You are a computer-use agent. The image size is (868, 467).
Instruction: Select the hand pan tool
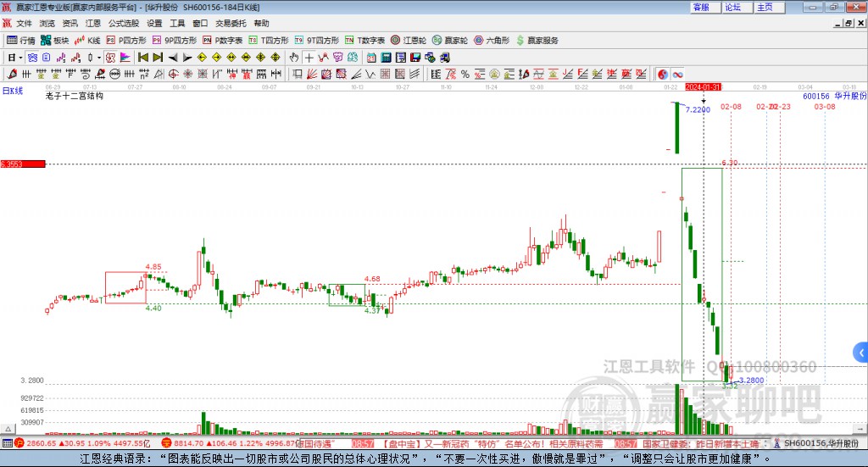pos(294,58)
